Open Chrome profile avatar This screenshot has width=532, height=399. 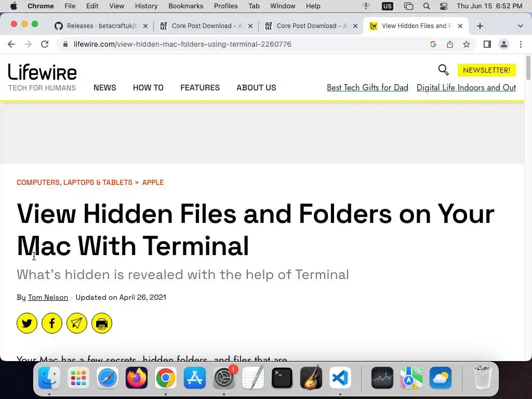coord(504,44)
